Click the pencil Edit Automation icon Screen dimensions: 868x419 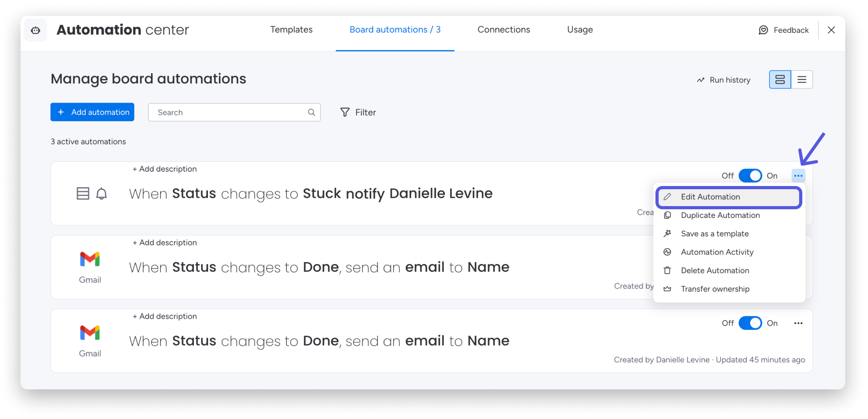667,197
